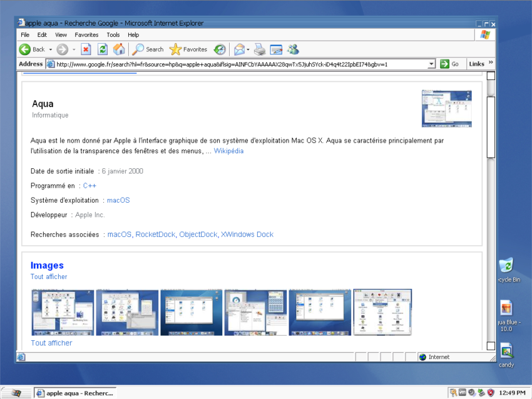Click the Internet zone globe icon
This screenshot has width=532, height=399.
click(422, 357)
